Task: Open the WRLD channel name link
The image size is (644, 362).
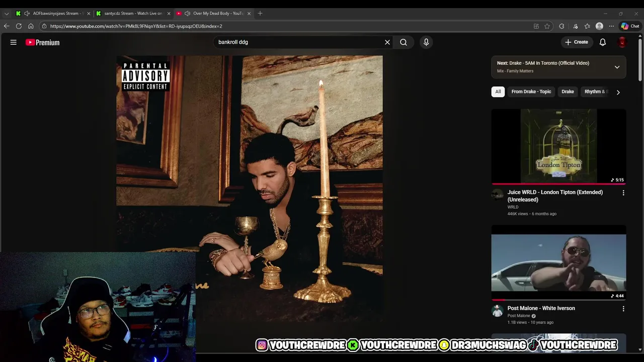Action: (x=513, y=207)
